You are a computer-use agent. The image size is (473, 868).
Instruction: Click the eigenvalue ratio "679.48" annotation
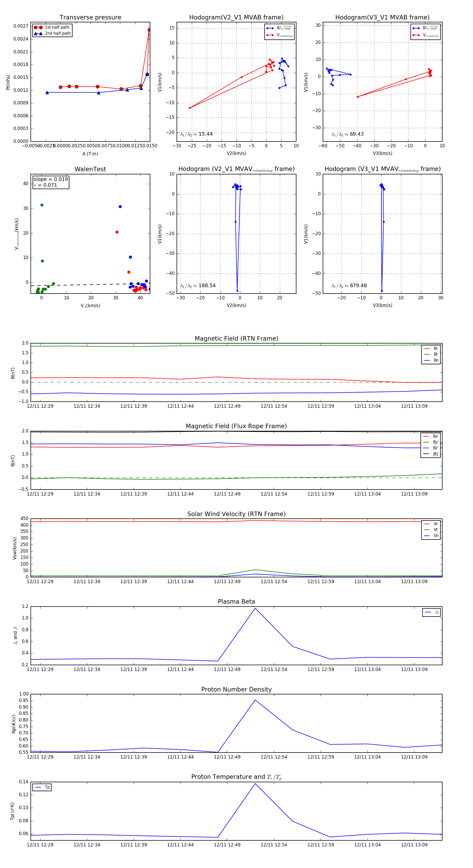tap(349, 286)
